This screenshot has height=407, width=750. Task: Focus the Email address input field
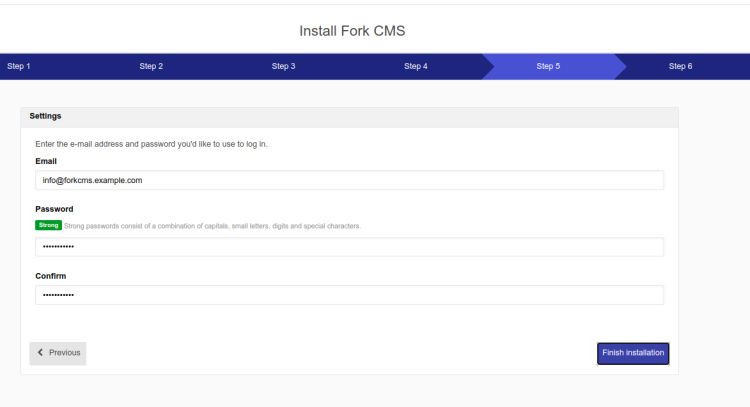click(349, 180)
